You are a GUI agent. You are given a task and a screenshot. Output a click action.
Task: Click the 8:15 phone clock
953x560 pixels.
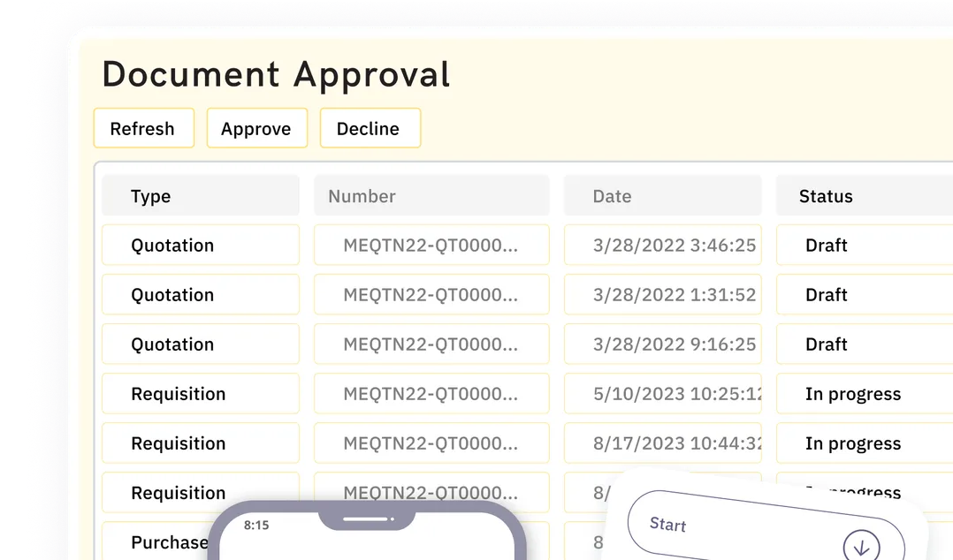(x=256, y=525)
